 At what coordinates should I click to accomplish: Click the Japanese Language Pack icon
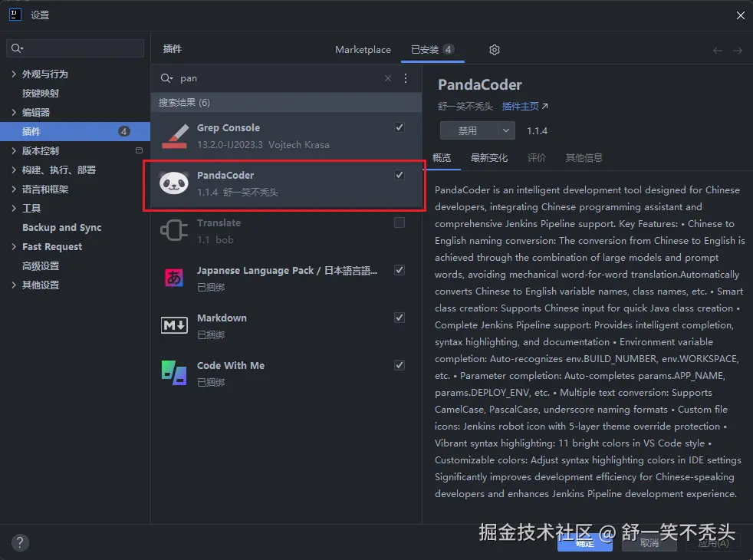click(x=174, y=278)
